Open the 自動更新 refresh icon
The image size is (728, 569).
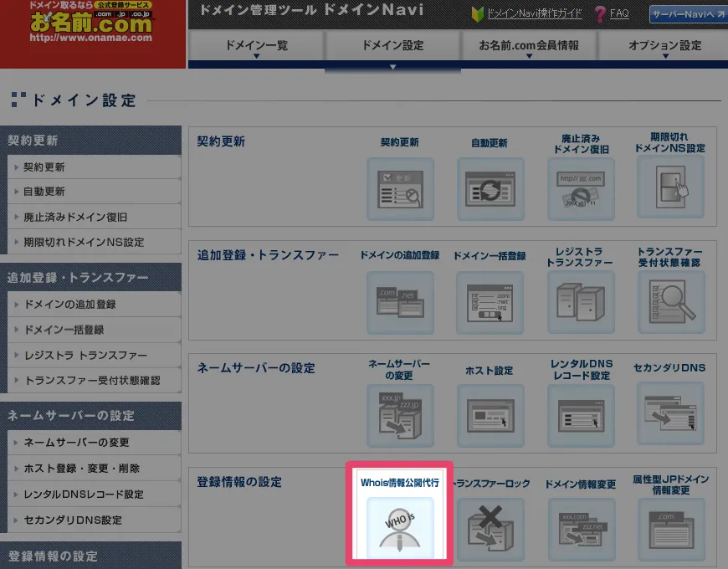click(x=490, y=187)
